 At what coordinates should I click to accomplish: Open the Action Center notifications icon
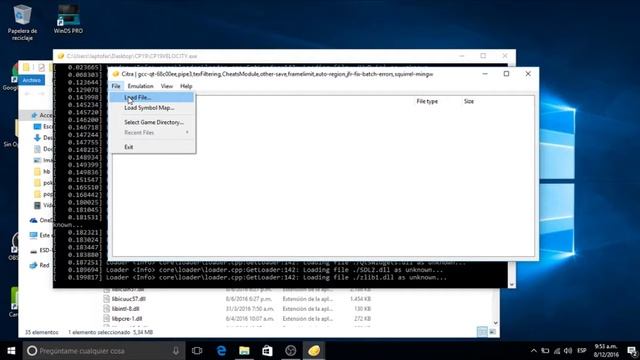click(x=631, y=351)
